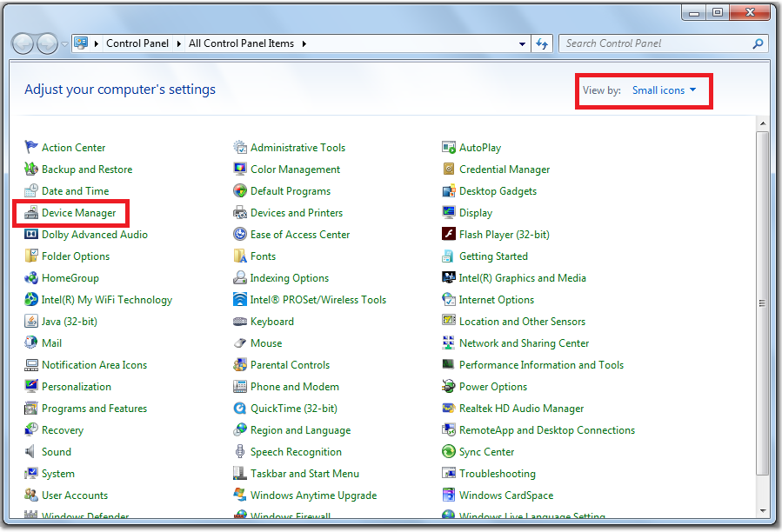Open the Getting Started link
This screenshot has width=782, height=532.
(x=493, y=256)
